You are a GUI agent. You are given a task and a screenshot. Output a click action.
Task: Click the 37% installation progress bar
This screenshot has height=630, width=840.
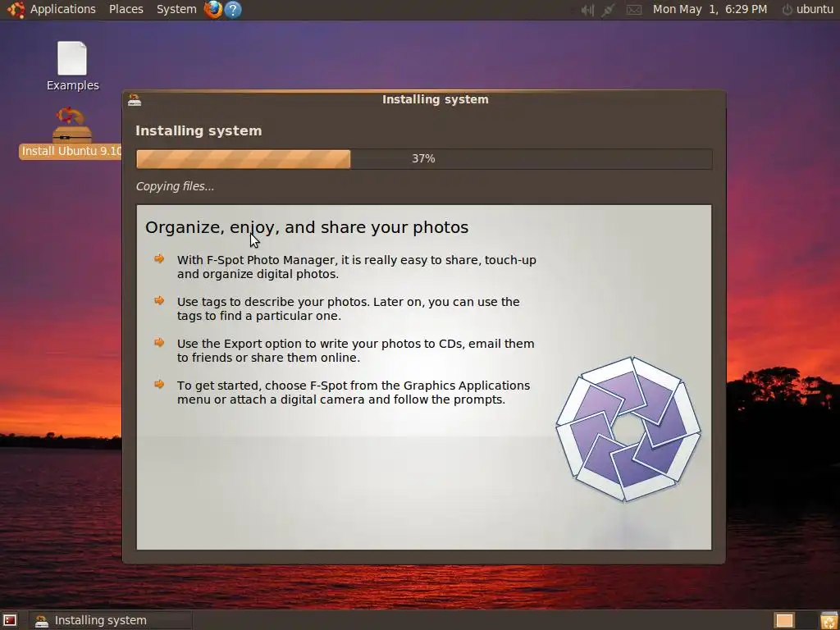pyautogui.click(x=424, y=159)
